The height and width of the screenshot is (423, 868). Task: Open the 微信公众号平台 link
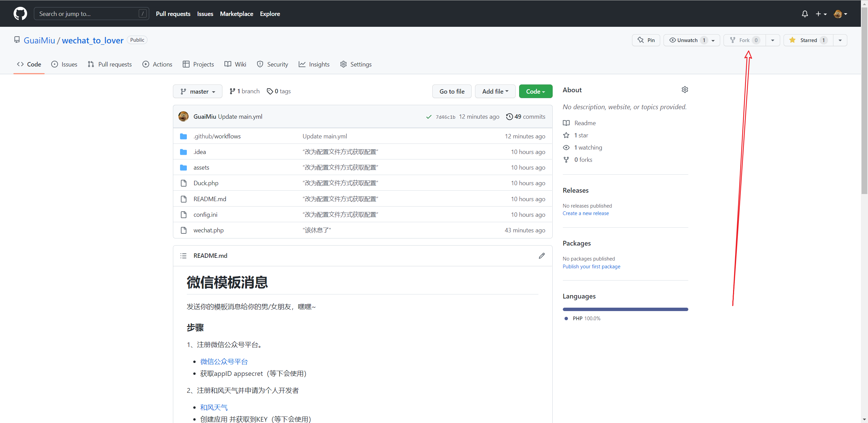tap(224, 362)
